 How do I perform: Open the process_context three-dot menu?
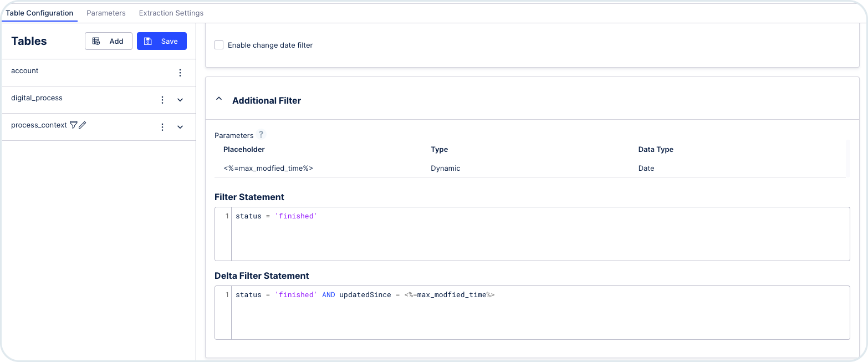(162, 127)
